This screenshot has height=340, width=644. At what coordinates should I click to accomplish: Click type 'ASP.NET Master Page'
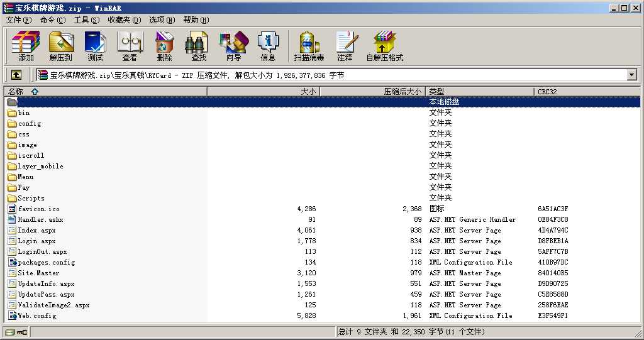(x=465, y=273)
